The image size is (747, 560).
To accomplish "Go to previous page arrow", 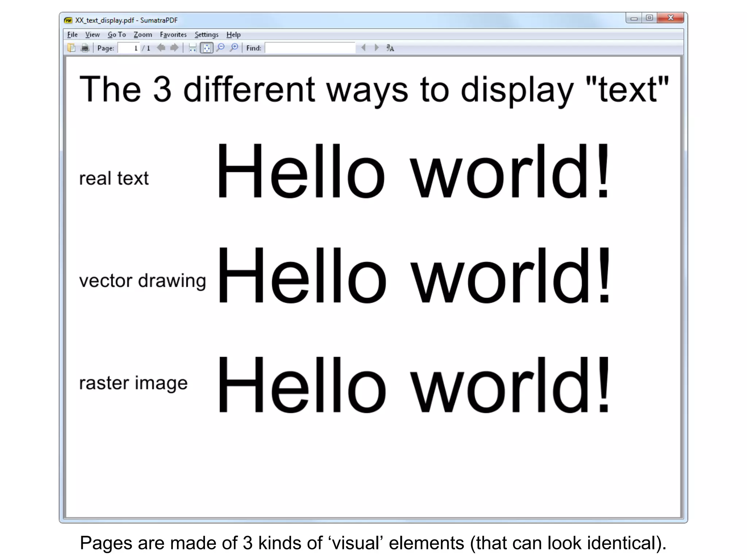I will tap(161, 47).
